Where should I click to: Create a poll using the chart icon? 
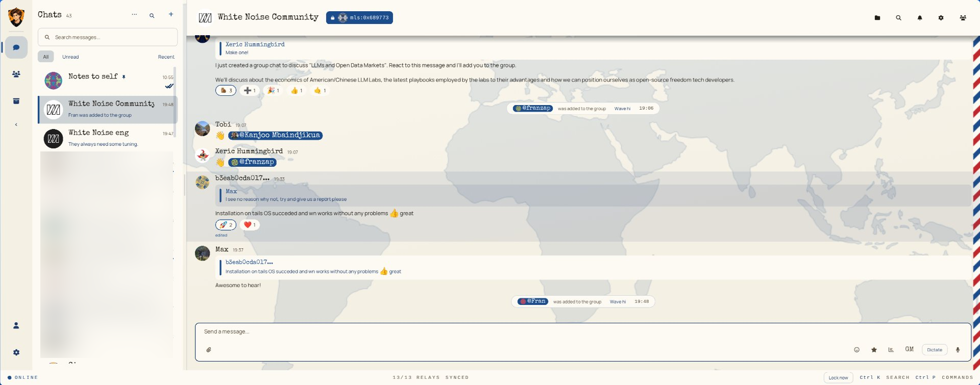click(x=891, y=350)
